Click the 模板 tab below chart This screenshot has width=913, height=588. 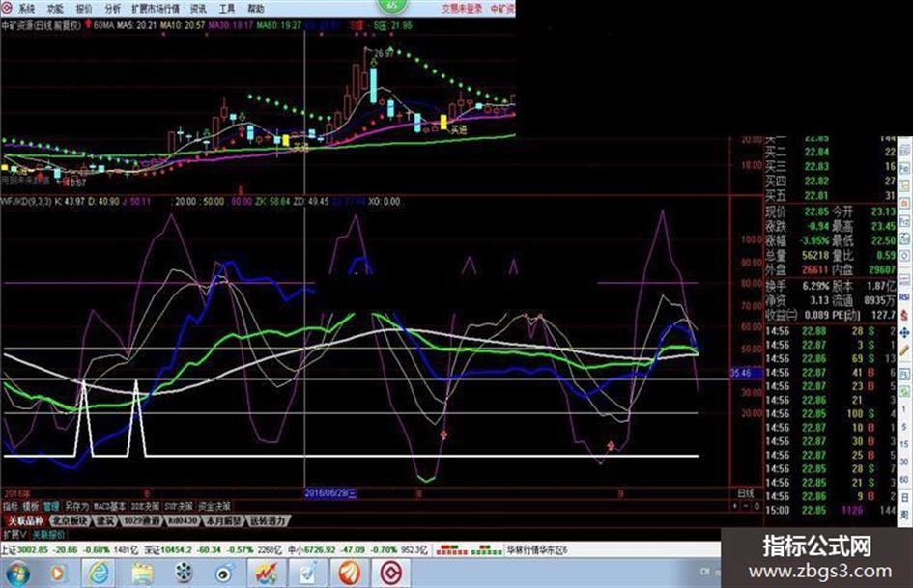(30, 507)
